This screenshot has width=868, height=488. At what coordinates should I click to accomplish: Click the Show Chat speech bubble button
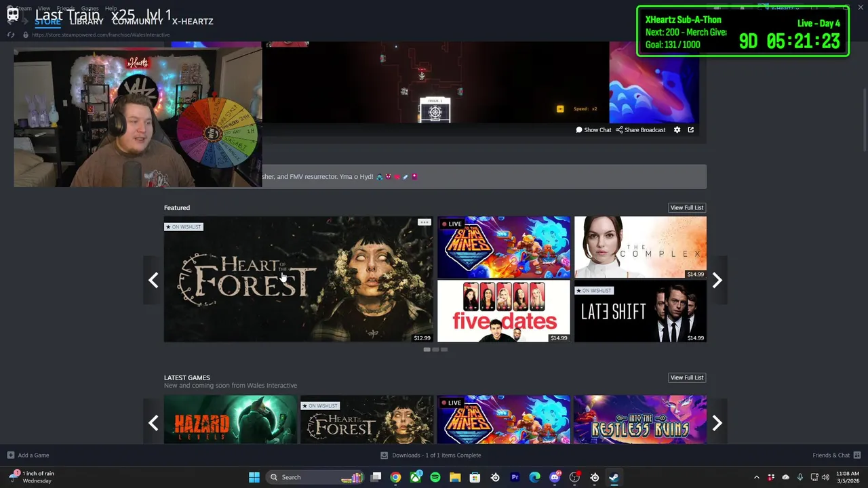coord(593,129)
